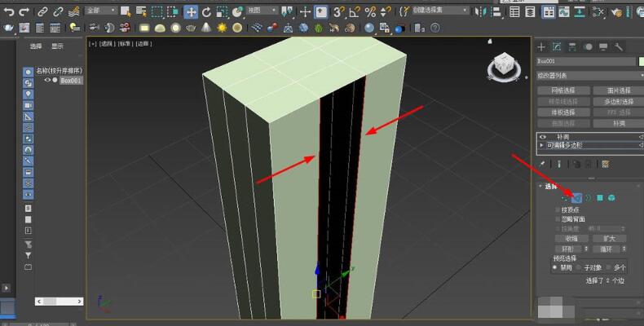
Task: Switch to the Hierarchy command panel tab
Action: coord(572,46)
